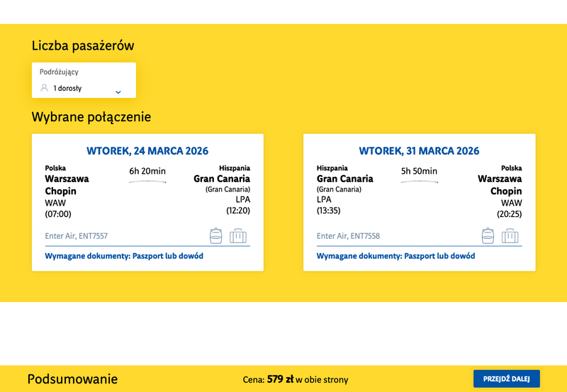Click the backpack icon on the return flight card

tap(488, 235)
